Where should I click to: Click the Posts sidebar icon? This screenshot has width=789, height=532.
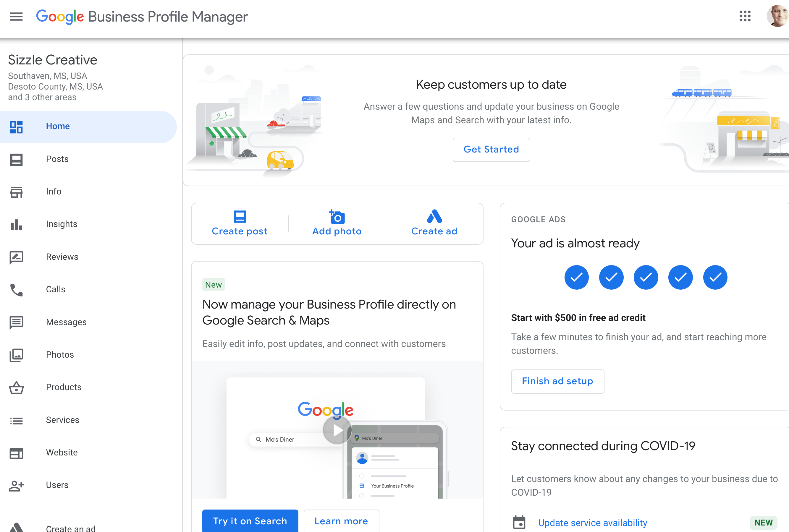tap(16, 160)
